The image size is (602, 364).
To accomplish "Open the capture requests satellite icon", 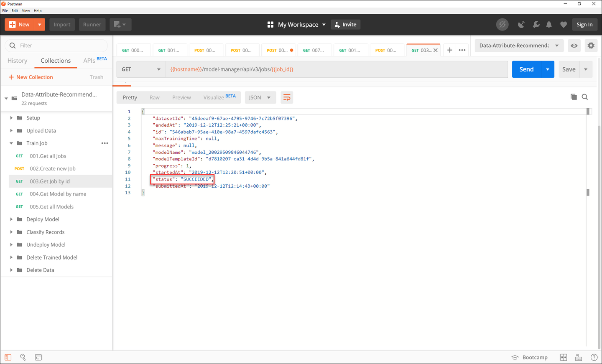I will [521, 25].
